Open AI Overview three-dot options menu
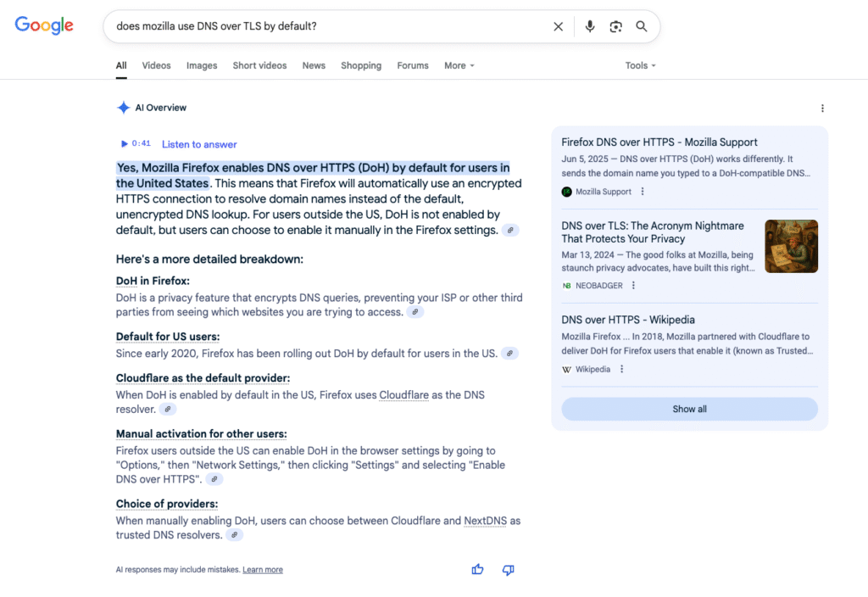 822,108
